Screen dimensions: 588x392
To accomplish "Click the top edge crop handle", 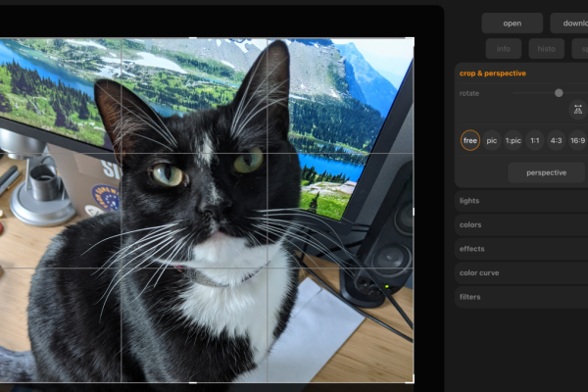I will [193, 38].
